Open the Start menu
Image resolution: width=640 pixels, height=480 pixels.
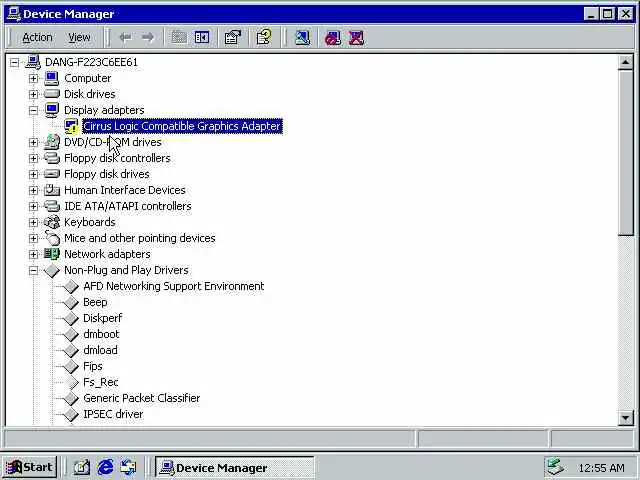click(29, 467)
